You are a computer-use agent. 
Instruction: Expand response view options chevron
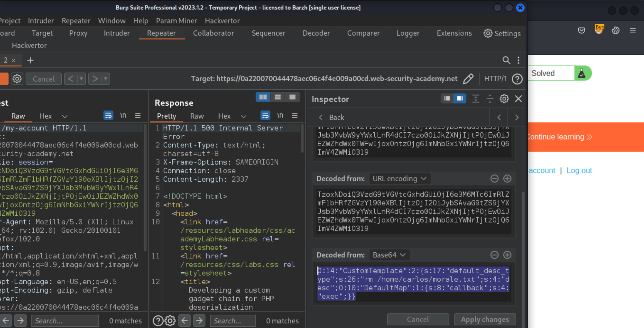tap(244, 116)
